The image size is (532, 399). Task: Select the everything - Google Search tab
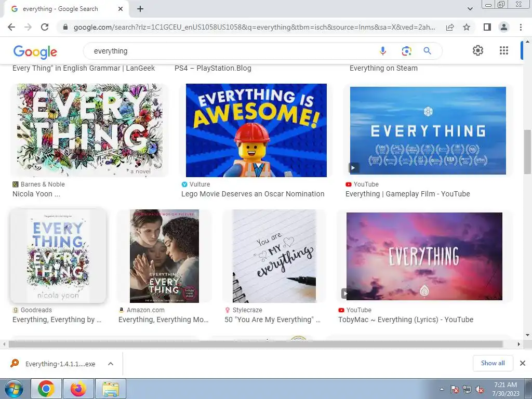point(66,9)
